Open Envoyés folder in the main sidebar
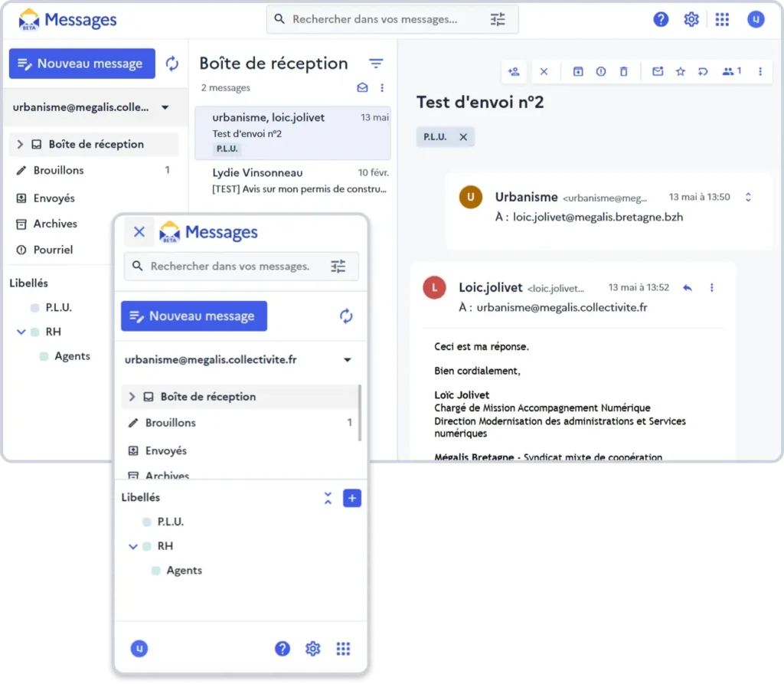The width and height of the screenshot is (784, 684). click(x=93, y=198)
